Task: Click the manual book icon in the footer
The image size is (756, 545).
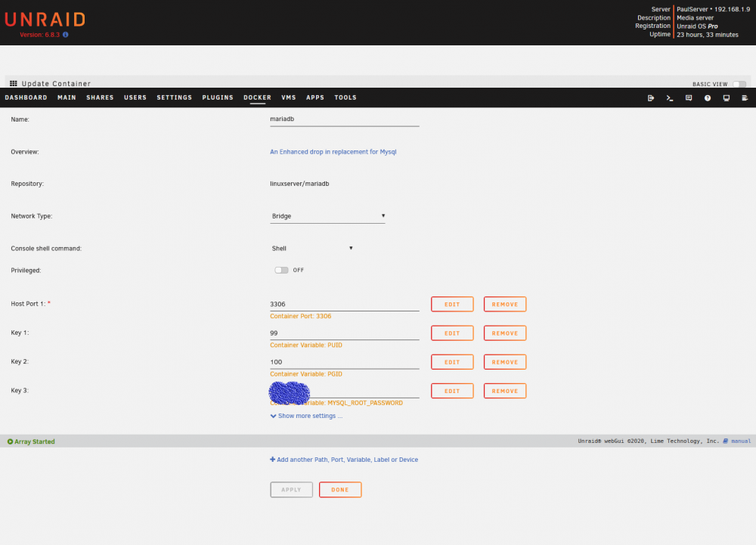Action: coord(725,441)
